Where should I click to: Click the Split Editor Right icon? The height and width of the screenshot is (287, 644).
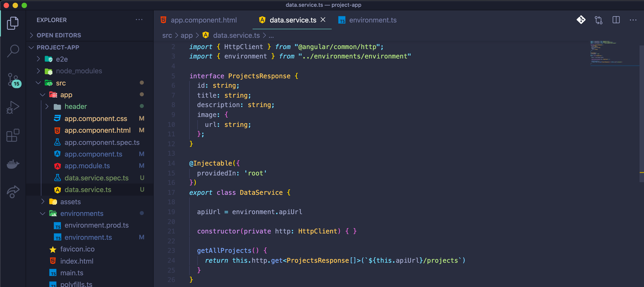coord(616,20)
